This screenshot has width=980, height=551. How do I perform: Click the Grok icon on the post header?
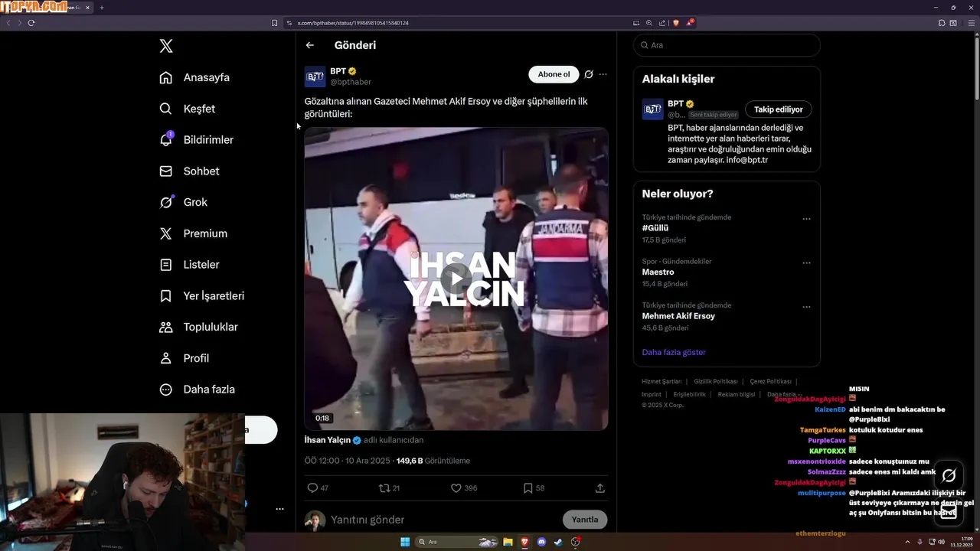[x=589, y=74]
